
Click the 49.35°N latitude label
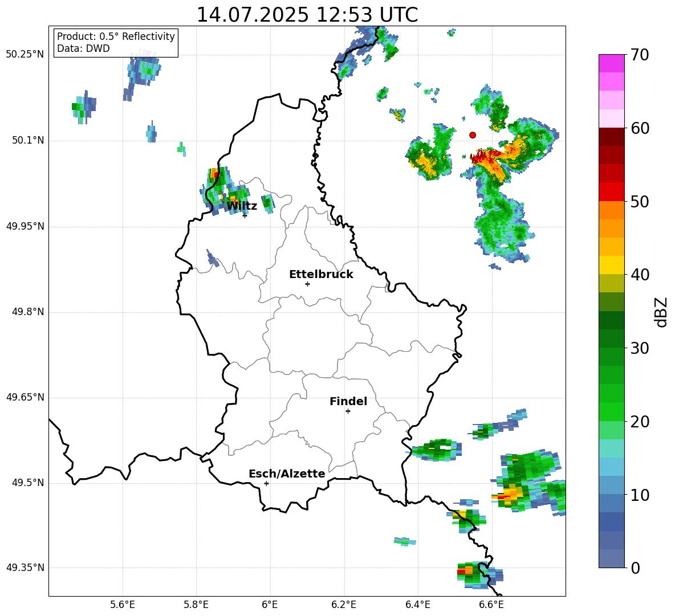pos(25,568)
